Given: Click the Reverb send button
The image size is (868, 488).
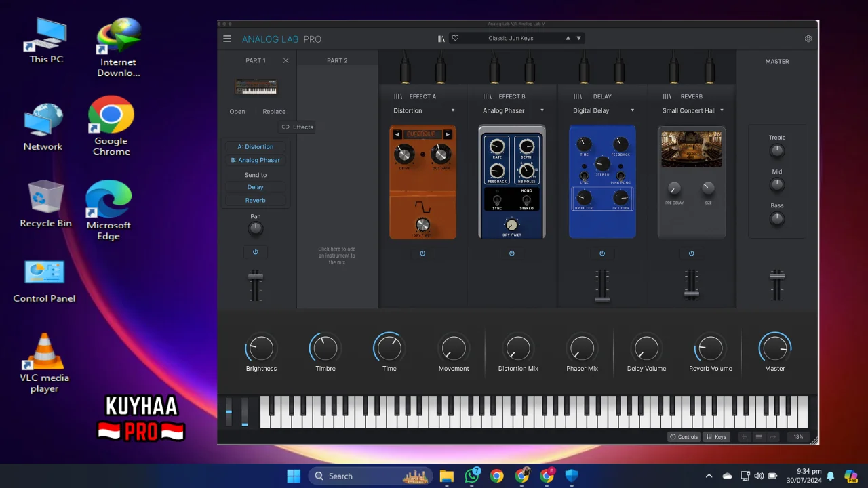Looking at the screenshot, I should point(256,201).
